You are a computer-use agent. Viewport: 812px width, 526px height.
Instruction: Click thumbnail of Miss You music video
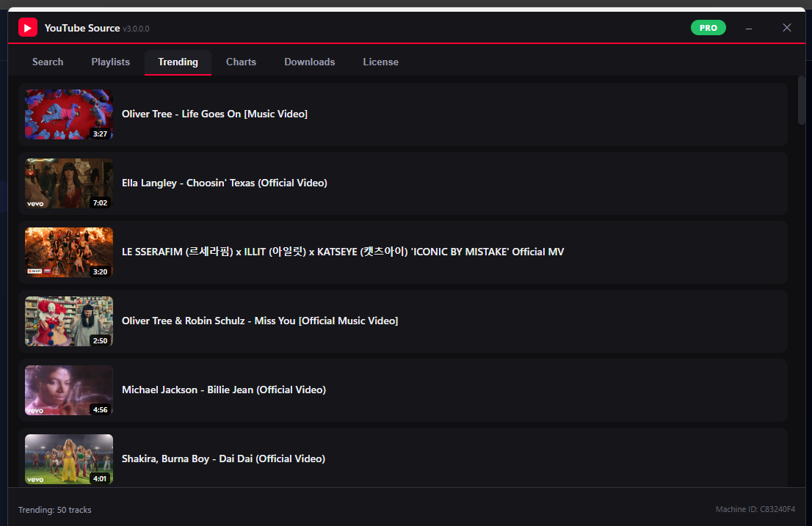pyautogui.click(x=69, y=321)
